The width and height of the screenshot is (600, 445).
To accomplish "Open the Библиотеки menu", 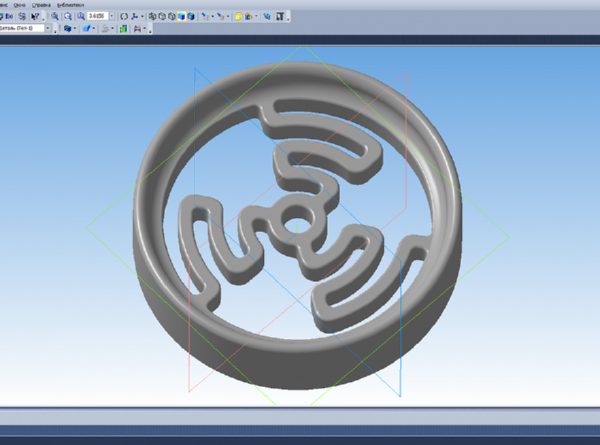I will [70, 5].
